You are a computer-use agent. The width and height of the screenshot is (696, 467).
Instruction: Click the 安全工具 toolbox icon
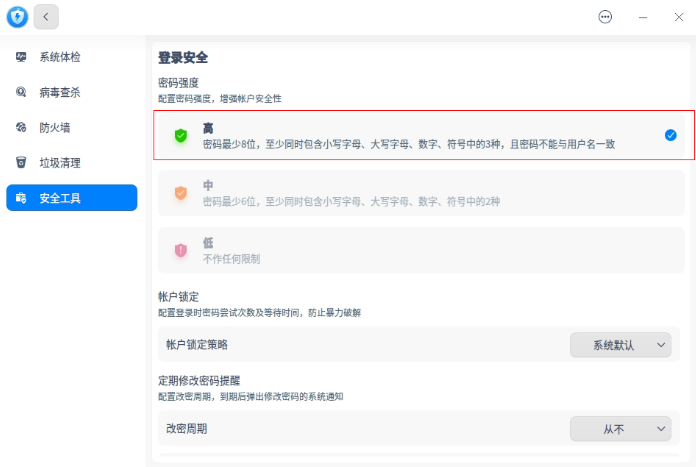pos(21,198)
